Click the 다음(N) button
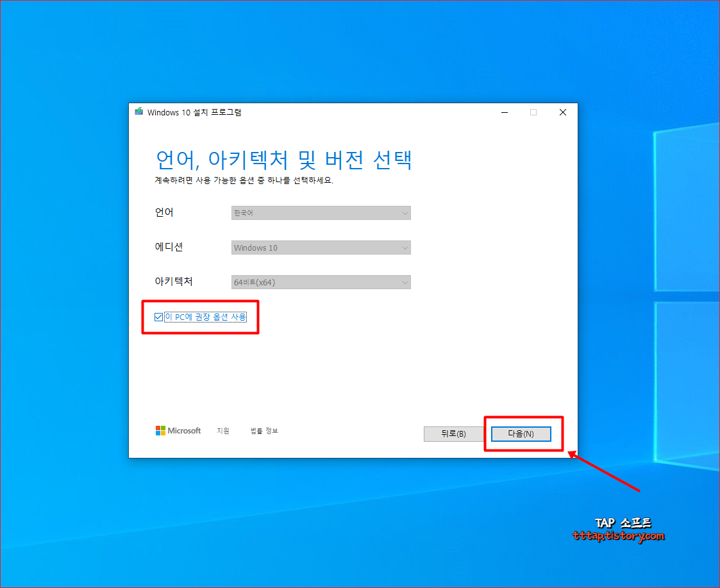Image resolution: width=720 pixels, height=588 pixels. pos(521,433)
